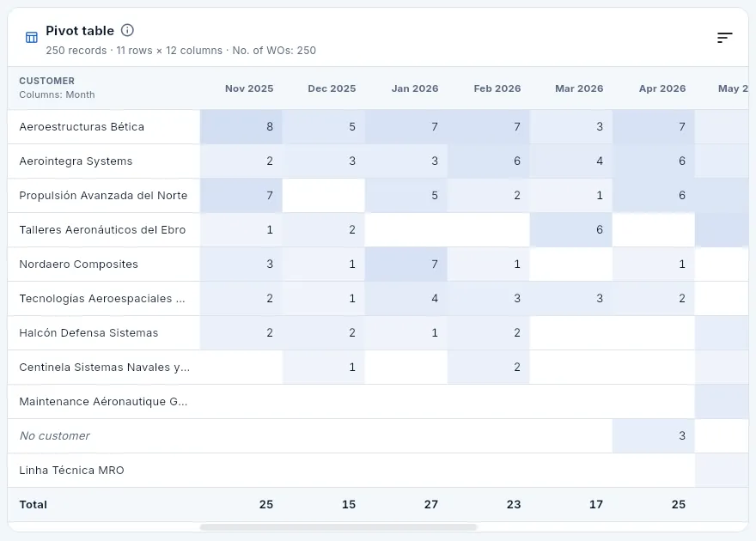Click Apr 2026 total value 25
756x541 pixels.
679,504
